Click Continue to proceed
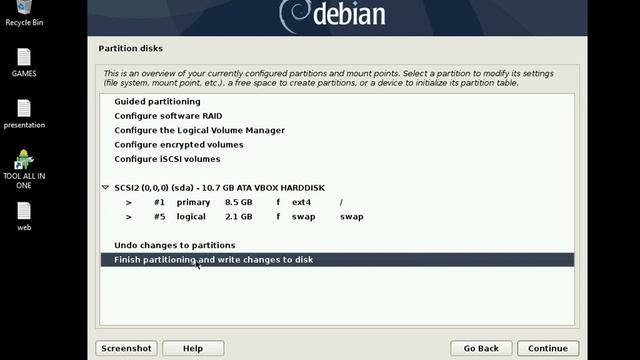 tap(548, 348)
